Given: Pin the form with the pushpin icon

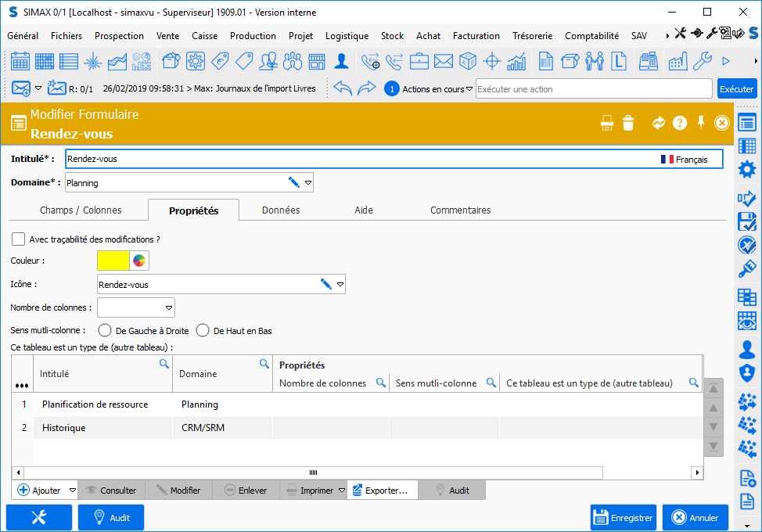Looking at the screenshot, I should [x=701, y=123].
